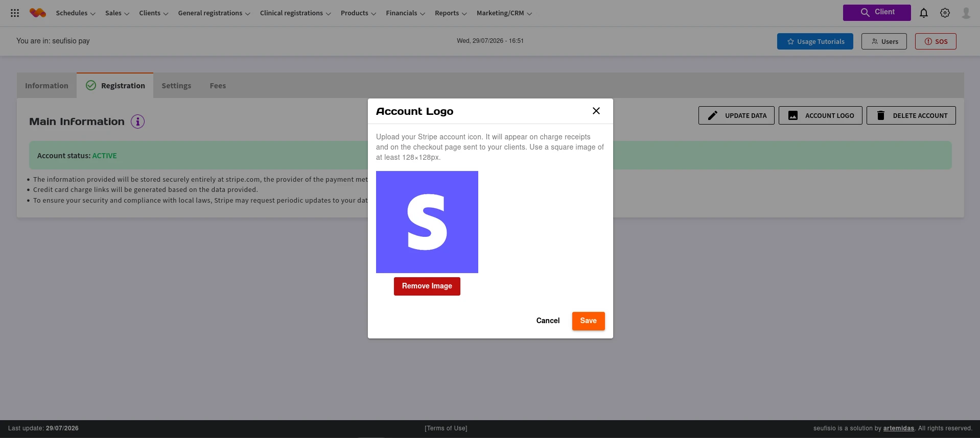Expand the Schedules menu

click(x=76, y=13)
